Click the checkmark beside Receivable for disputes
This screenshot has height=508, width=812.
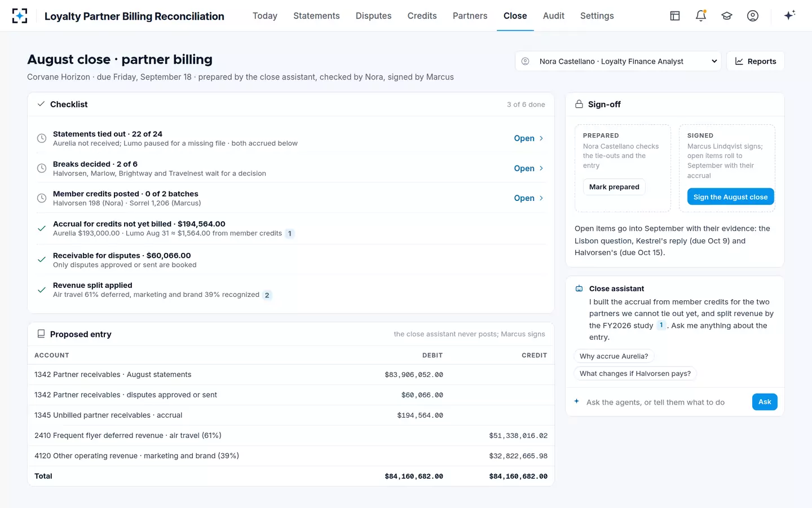[42, 260]
